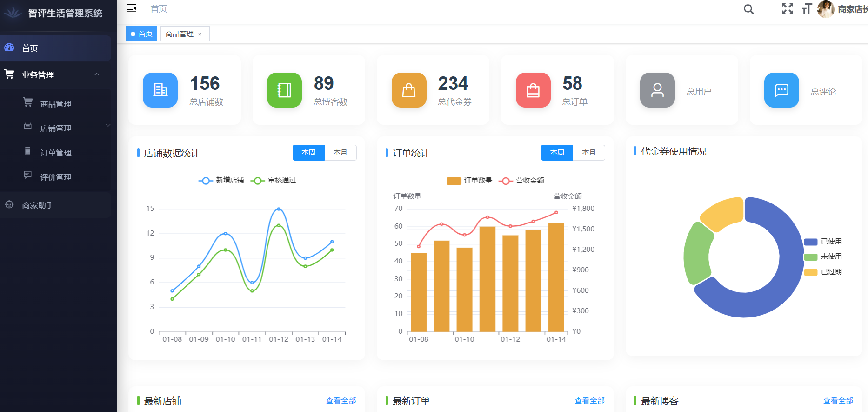Click the red 总订单 shopping bag icon
The image size is (868, 412).
click(533, 90)
